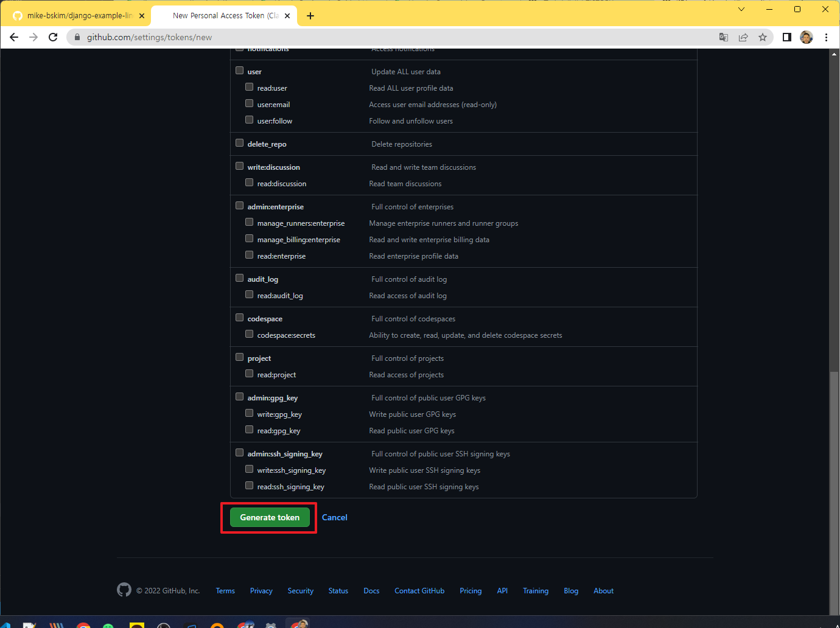This screenshot has width=840, height=628.
Task: Check write:ssh_signing_key checkbox
Action: tap(250, 469)
